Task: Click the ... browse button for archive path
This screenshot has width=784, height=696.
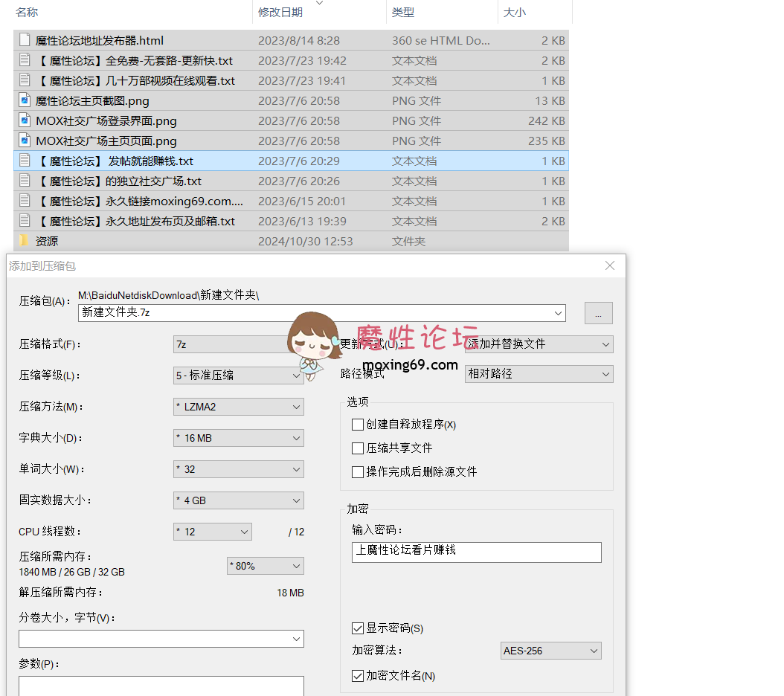Action: (x=599, y=313)
